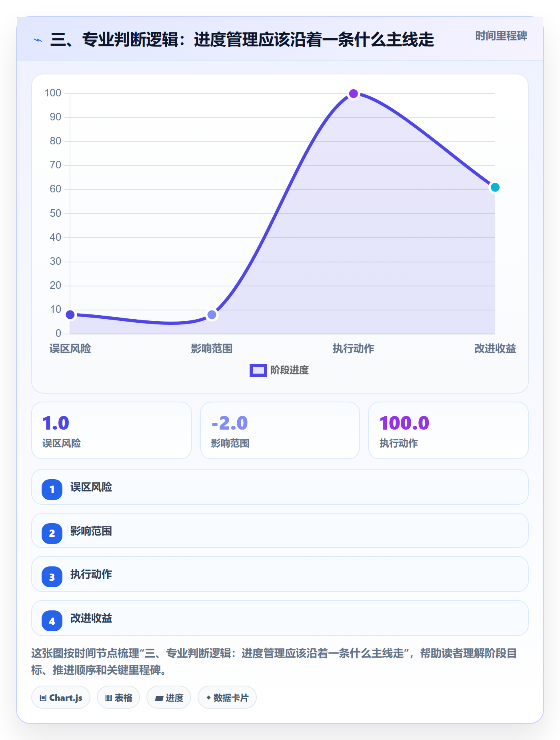Screen dimensions: 560x740
Task: Click the 20 tick label on the y-axis
Action: click(56, 286)
